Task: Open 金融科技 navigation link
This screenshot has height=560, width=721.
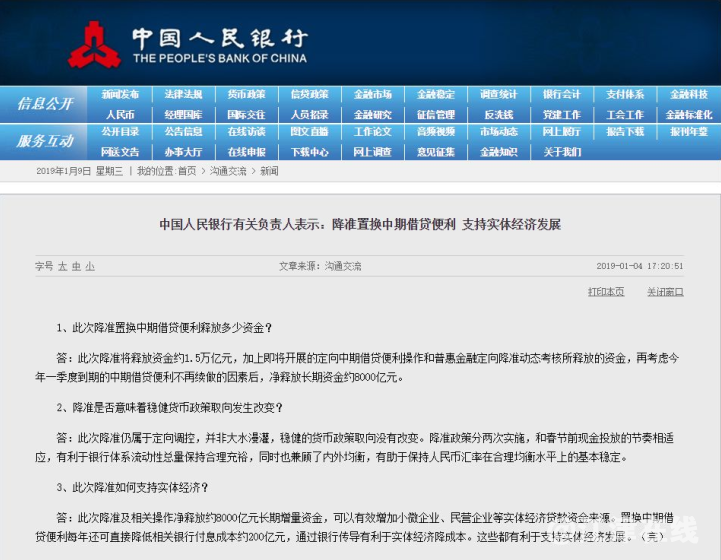Action: click(689, 94)
